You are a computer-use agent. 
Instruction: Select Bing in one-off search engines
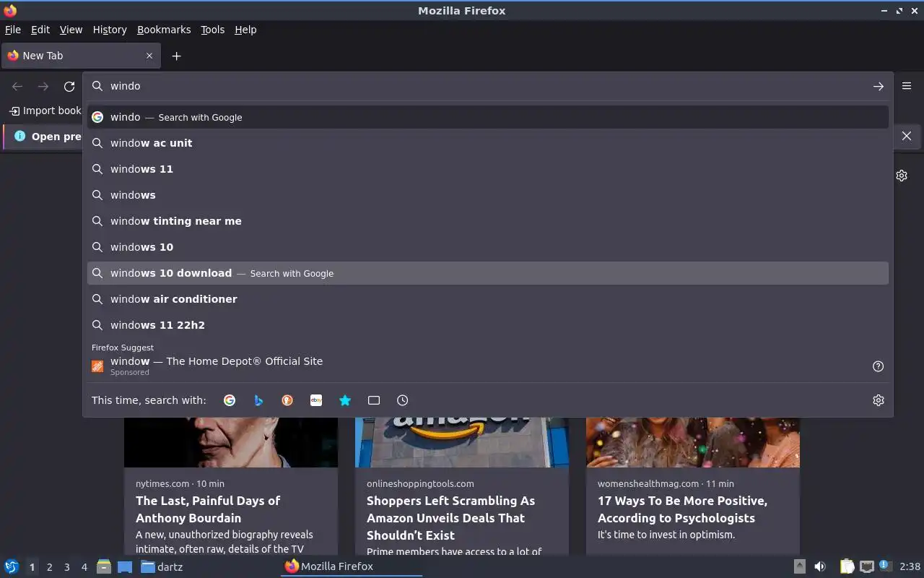[258, 400]
